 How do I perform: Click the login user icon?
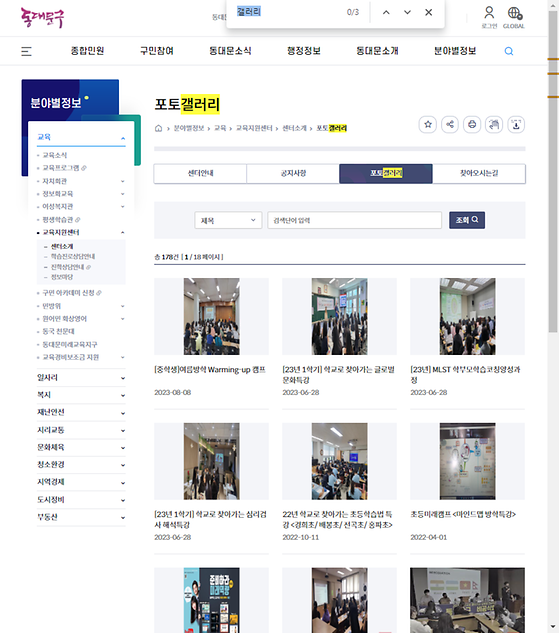click(x=489, y=13)
